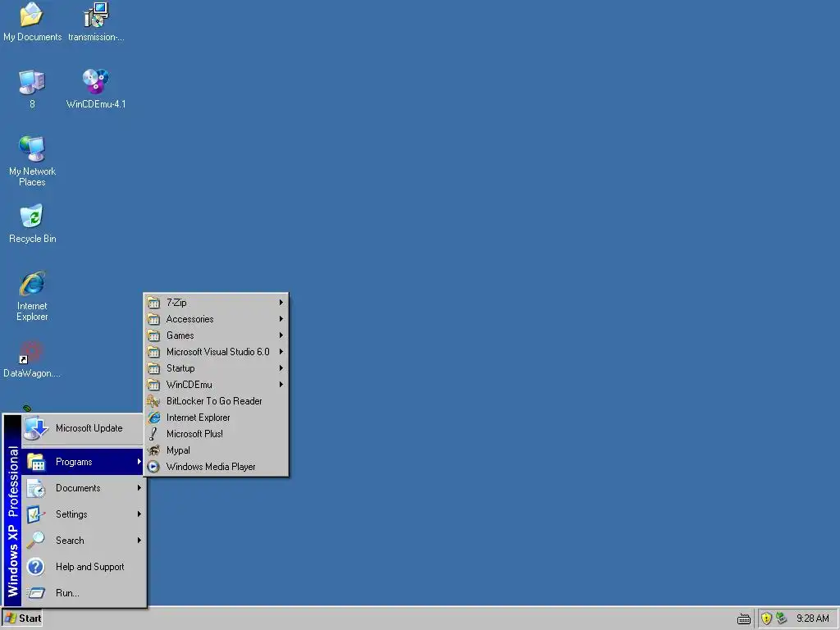Click the Search magnifier icon
840x630 pixels.
click(36, 540)
